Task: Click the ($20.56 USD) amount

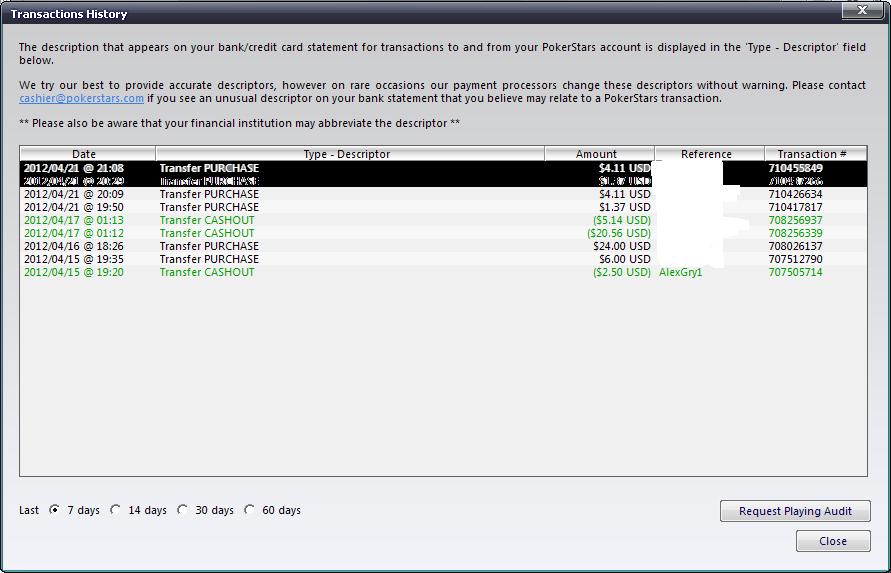Action: (x=619, y=234)
